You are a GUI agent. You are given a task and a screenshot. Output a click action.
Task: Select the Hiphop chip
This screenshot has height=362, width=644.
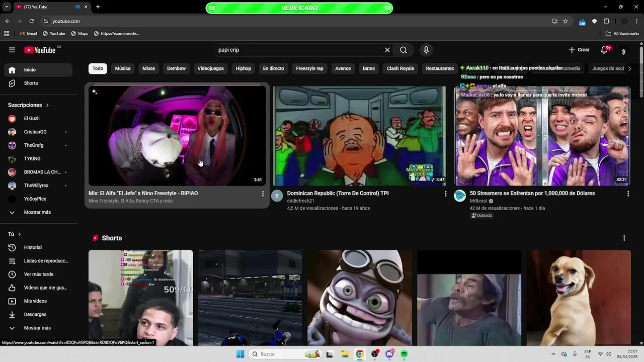pyautogui.click(x=244, y=68)
